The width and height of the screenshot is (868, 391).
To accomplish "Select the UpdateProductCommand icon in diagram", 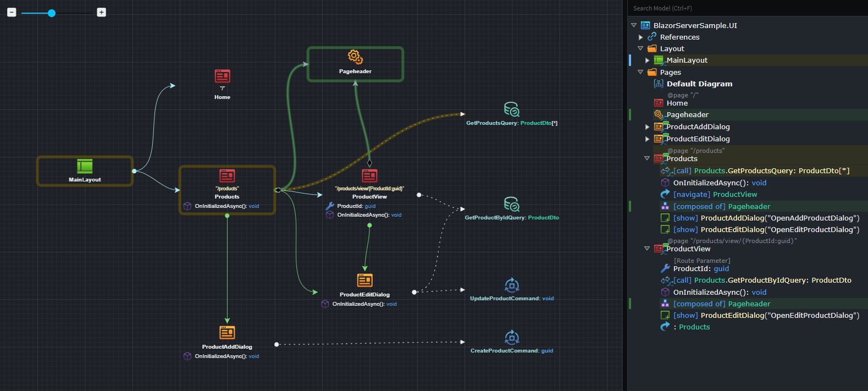I will (x=512, y=285).
